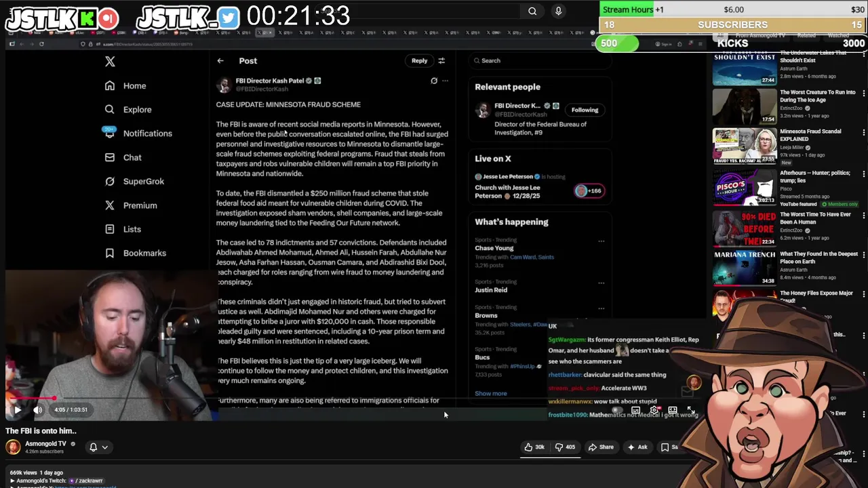
Task: Open Chat in the X sidebar
Action: pyautogui.click(x=123, y=157)
